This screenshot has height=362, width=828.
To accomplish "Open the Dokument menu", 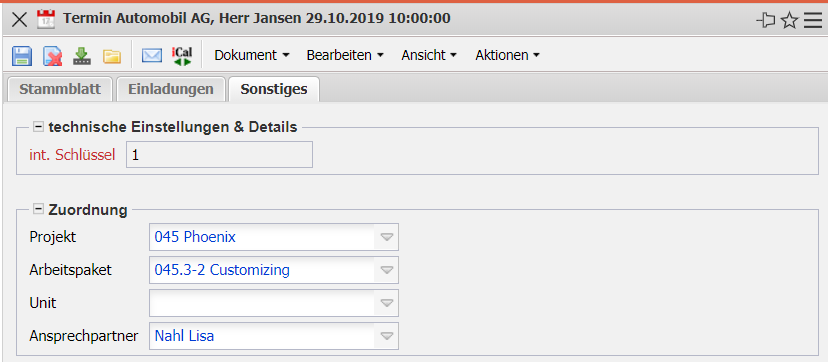I will pyautogui.click(x=252, y=55).
